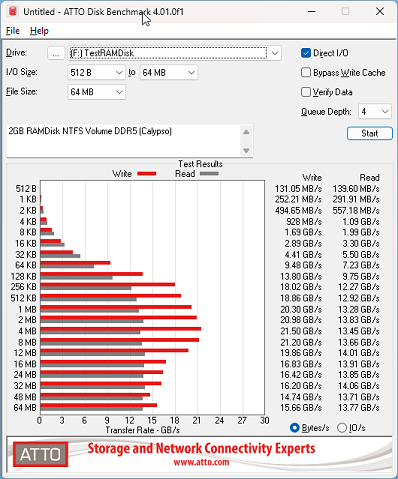
Task: Open the 512 B I/O size dropdown
Action: pos(96,72)
